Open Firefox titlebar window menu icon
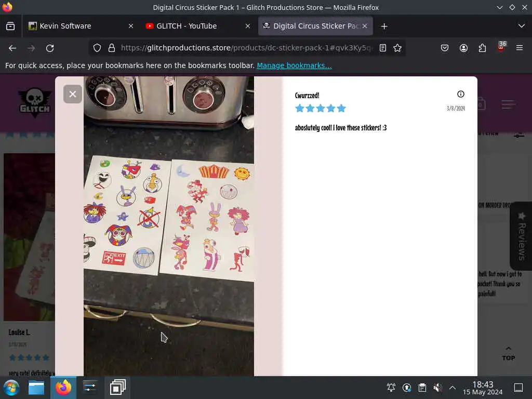The height and width of the screenshot is (399, 532). point(7,7)
